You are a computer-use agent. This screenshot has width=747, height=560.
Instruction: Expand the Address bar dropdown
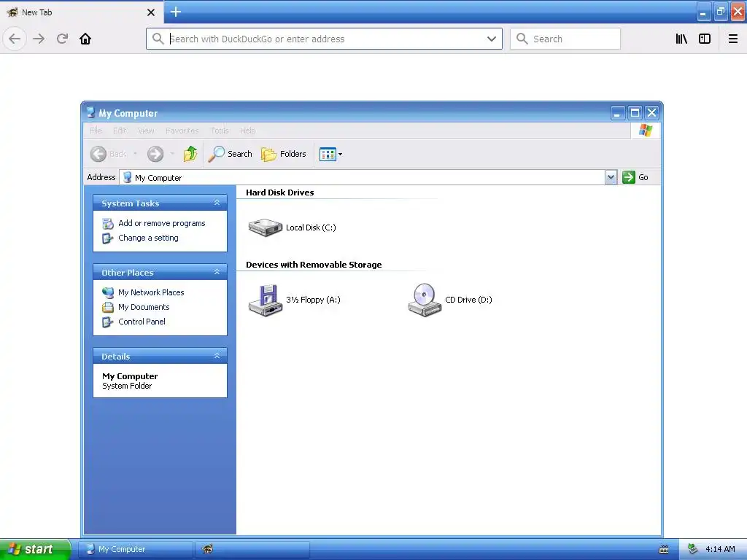611,178
